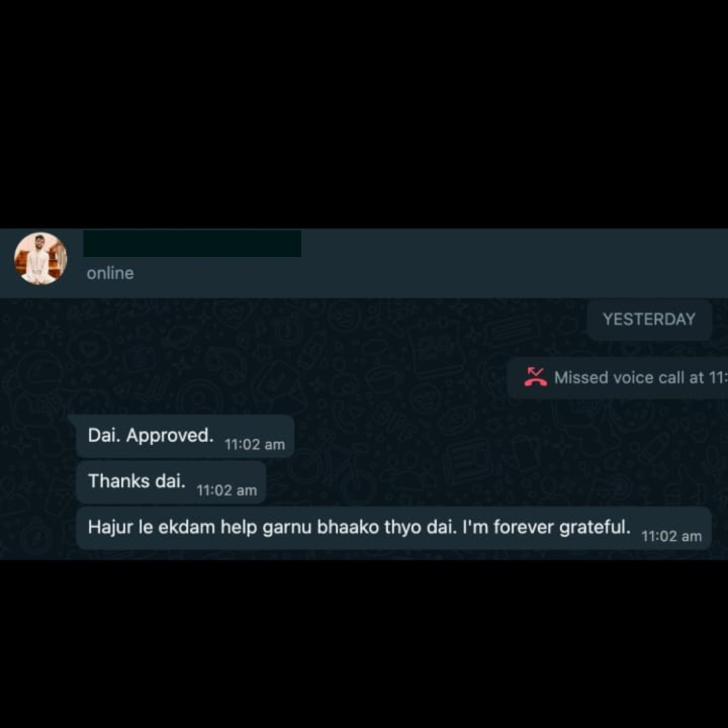Image resolution: width=728 pixels, height=728 pixels.
Task: Select the 'Dai. Approved.' message bubble
Action: pyautogui.click(x=185, y=436)
